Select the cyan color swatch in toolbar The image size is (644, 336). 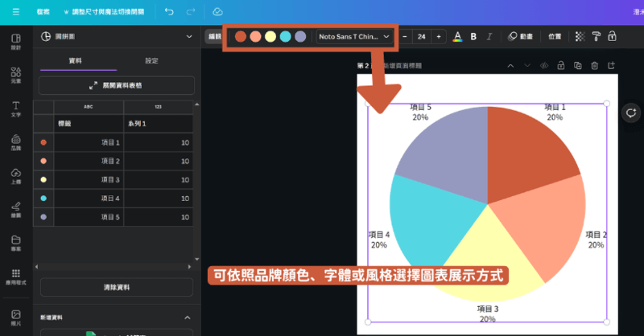(x=285, y=36)
